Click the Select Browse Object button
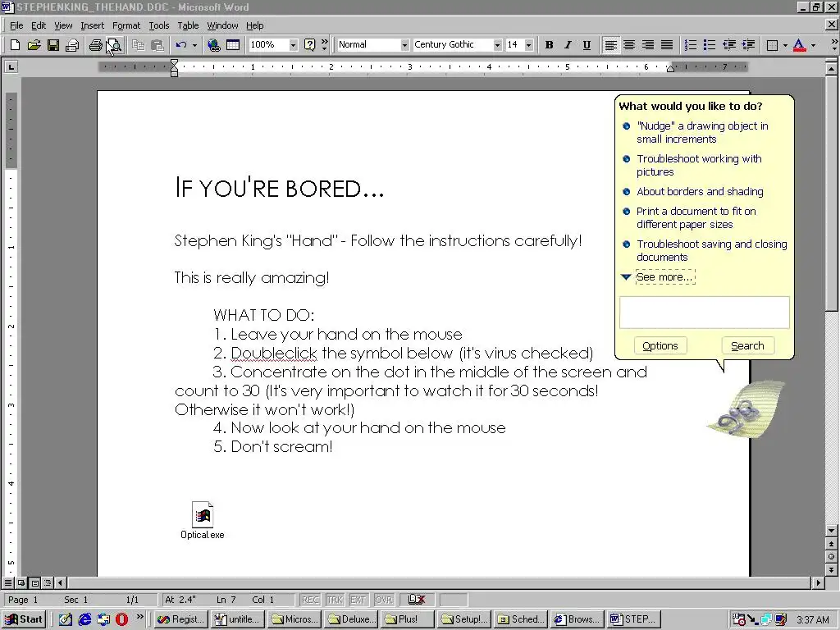The image size is (840, 630). click(831, 557)
